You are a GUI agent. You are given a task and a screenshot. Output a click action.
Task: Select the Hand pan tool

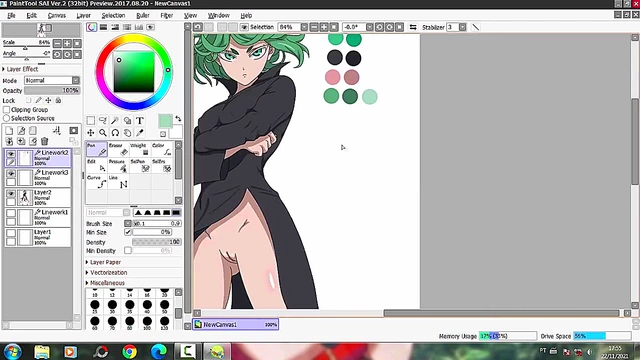coord(127,133)
